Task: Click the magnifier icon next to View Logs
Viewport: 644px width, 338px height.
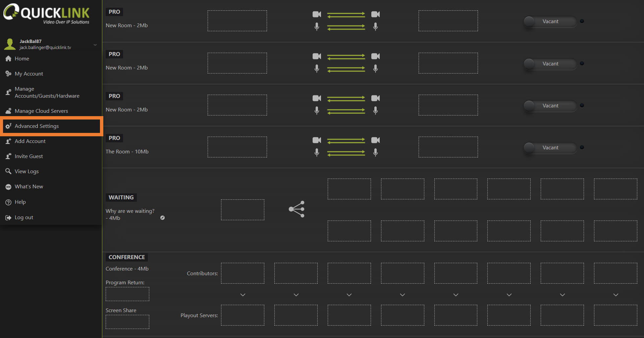Action: (8, 172)
